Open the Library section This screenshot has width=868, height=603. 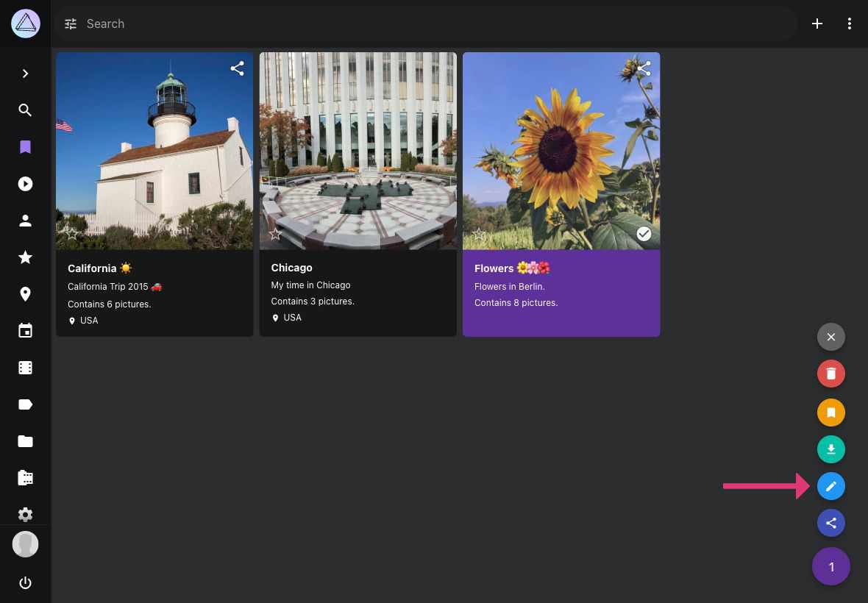coord(25,477)
